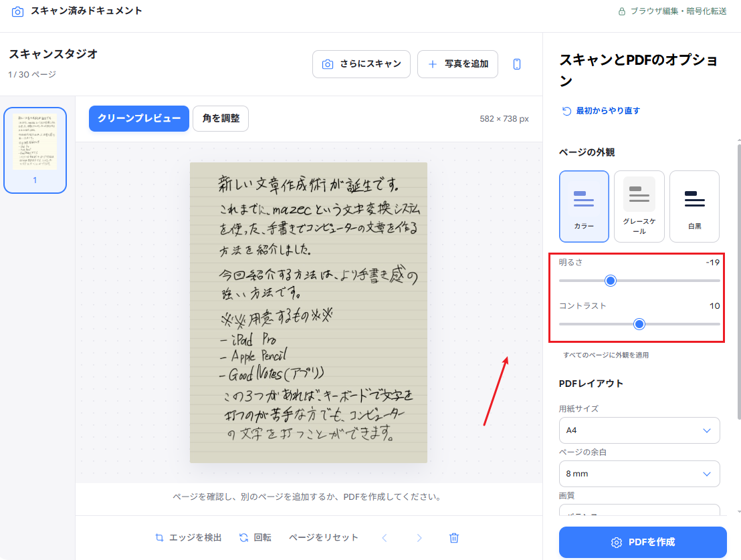Go to previous page arrow
The width and height of the screenshot is (741, 560).
(x=385, y=538)
